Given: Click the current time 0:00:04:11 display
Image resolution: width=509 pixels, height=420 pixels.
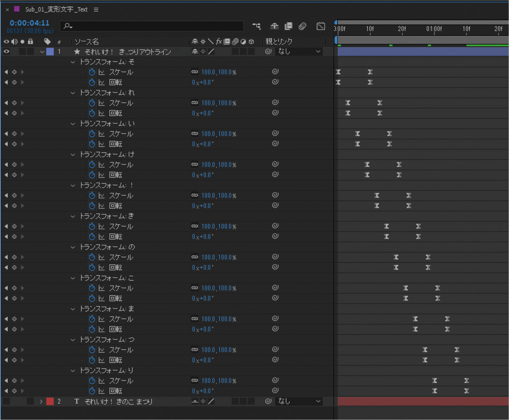Looking at the screenshot, I should 30,23.
